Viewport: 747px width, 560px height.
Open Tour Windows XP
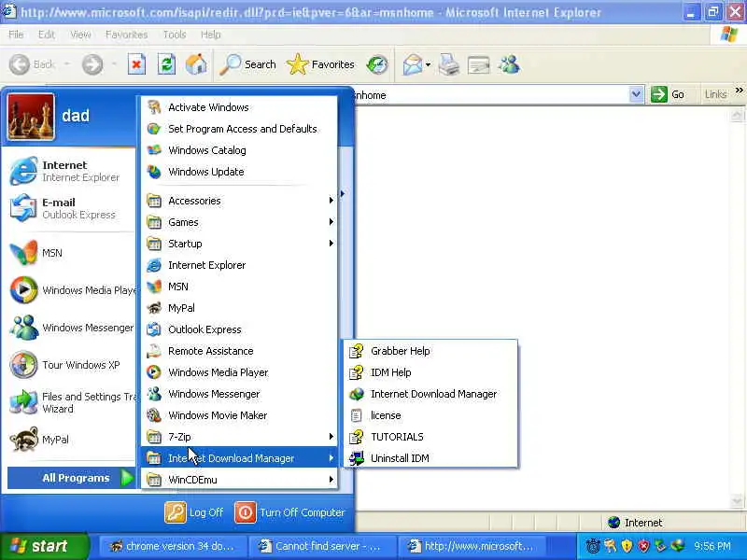coord(72,365)
